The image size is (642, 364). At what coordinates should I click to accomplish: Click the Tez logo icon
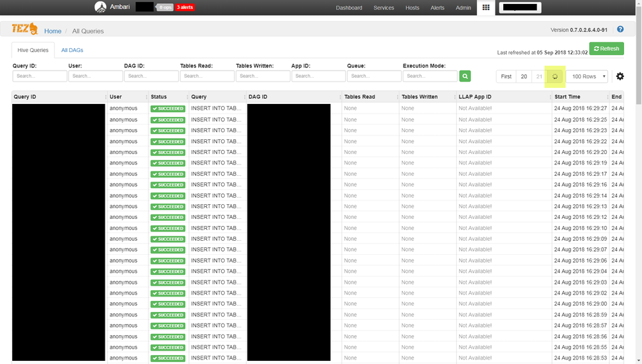point(24,29)
